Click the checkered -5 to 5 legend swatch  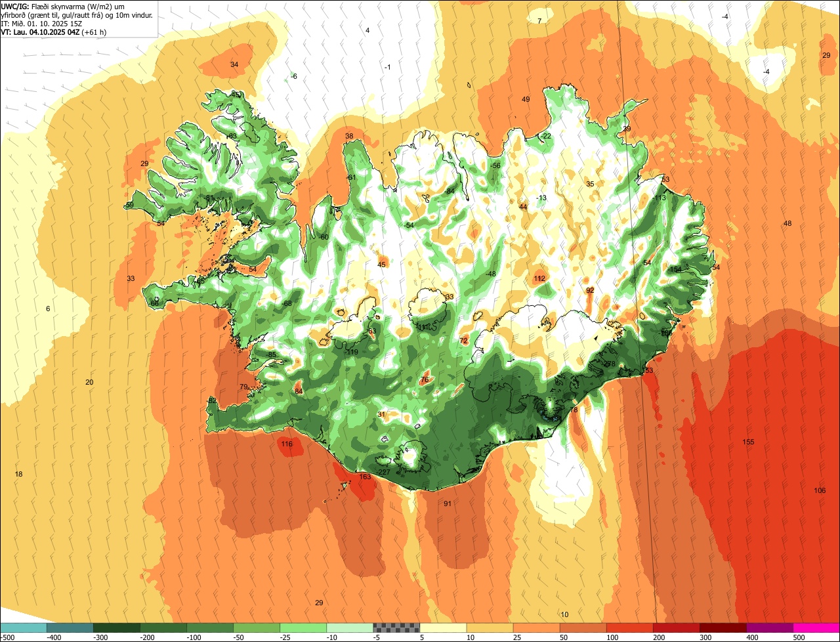tap(396, 628)
